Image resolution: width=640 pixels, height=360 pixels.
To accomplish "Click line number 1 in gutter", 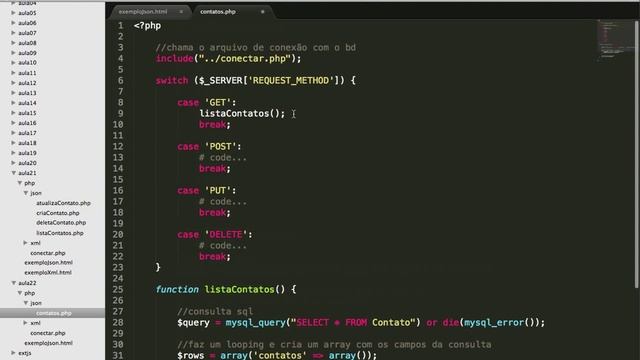I will 120,26.
